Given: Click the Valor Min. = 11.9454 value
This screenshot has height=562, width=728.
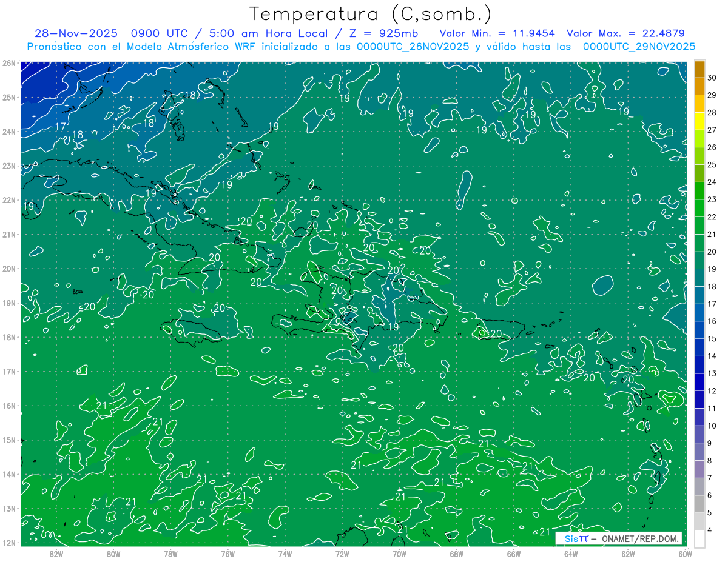Looking at the screenshot, I should pyautogui.click(x=497, y=33).
